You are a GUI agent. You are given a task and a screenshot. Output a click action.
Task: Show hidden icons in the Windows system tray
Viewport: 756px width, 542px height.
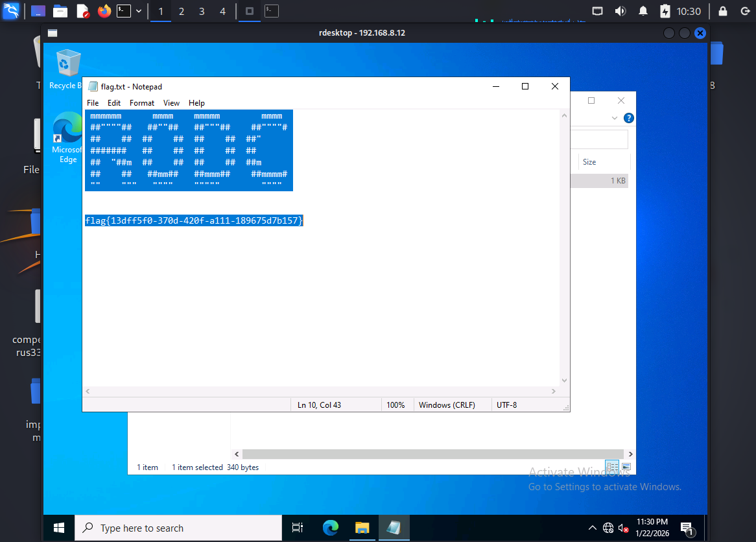click(593, 528)
